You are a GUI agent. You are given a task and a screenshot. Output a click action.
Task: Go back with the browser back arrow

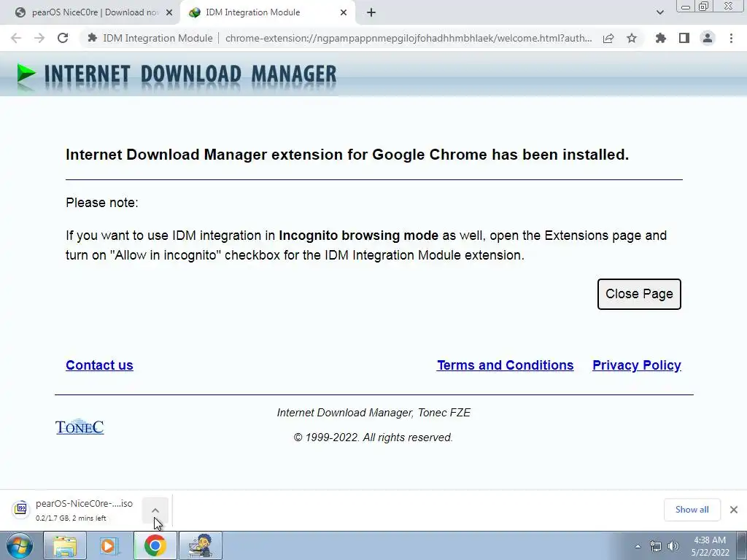tap(16, 38)
